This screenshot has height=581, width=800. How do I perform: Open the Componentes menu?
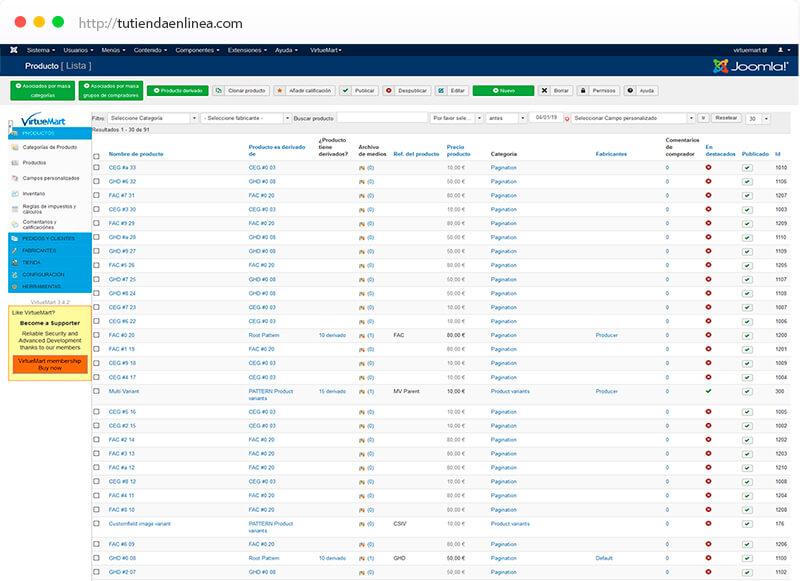(197, 49)
